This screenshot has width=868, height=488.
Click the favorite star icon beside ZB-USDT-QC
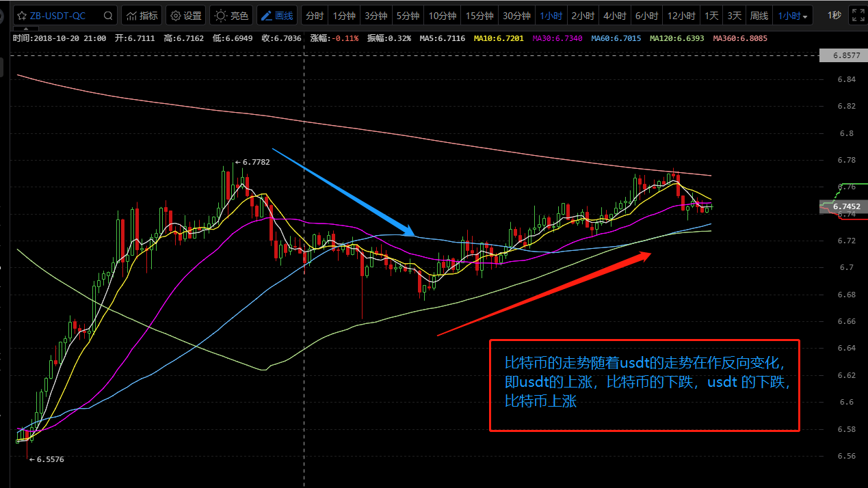click(22, 16)
